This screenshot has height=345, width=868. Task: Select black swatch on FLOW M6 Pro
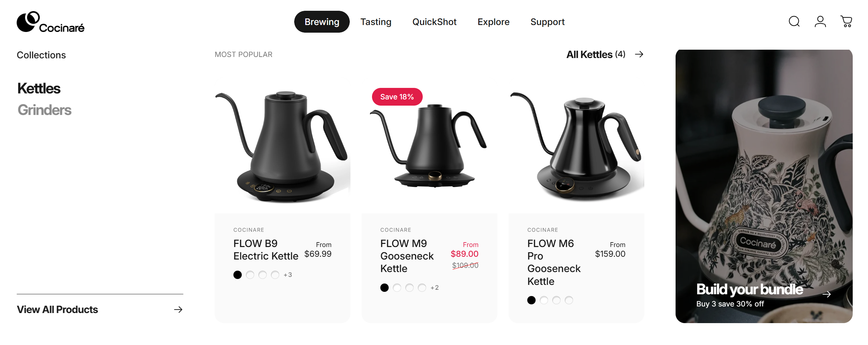pyautogui.click(x=531, y=300)
